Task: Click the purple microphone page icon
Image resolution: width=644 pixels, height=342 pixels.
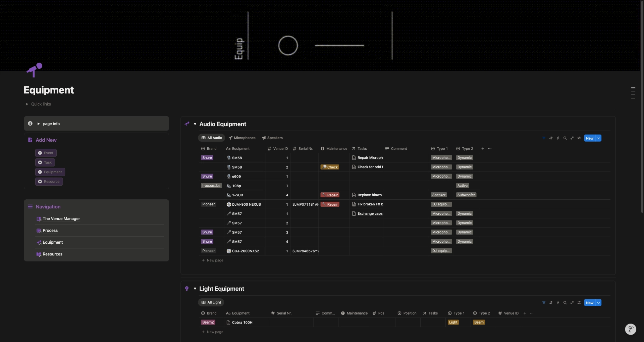Action: (x=35, y=70)
